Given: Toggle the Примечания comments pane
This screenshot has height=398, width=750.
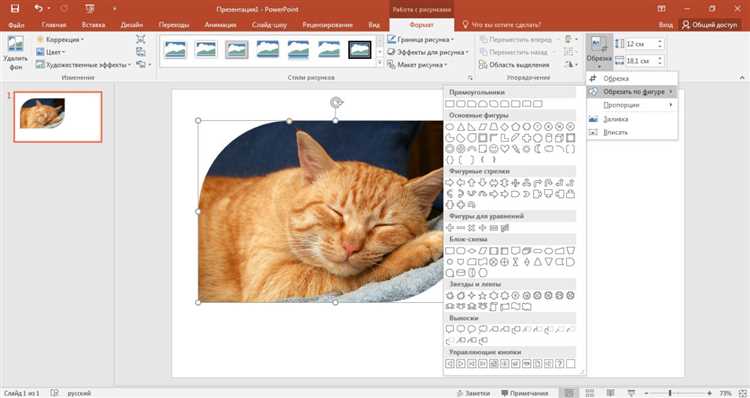Looking at the screenshot, I should [525, 393].
